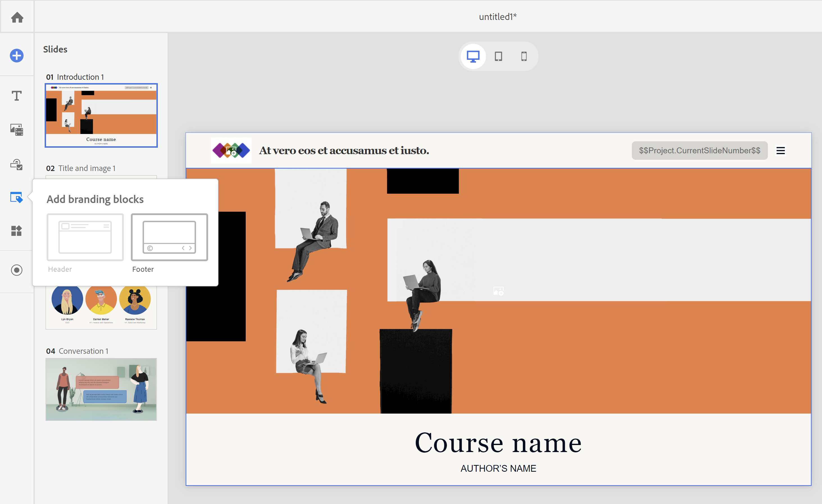
Task: Click the company logo in the slide header
Action: point(231,150)
